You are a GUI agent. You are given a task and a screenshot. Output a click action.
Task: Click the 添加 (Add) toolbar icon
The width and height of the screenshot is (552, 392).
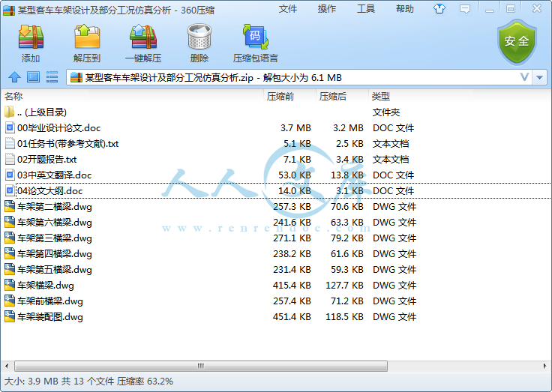click(31, 37)
